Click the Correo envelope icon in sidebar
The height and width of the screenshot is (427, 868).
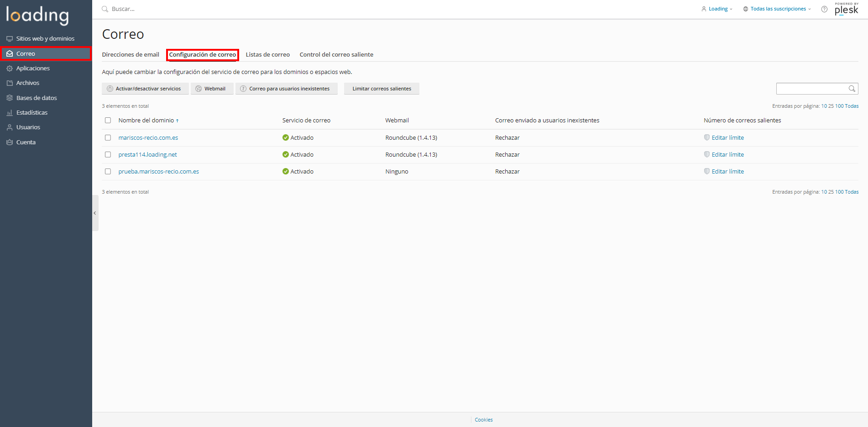tap(9, 53)
